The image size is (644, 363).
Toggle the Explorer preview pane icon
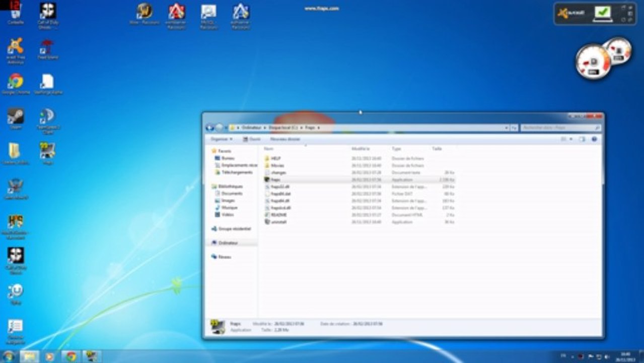click(x=582, y=139)
